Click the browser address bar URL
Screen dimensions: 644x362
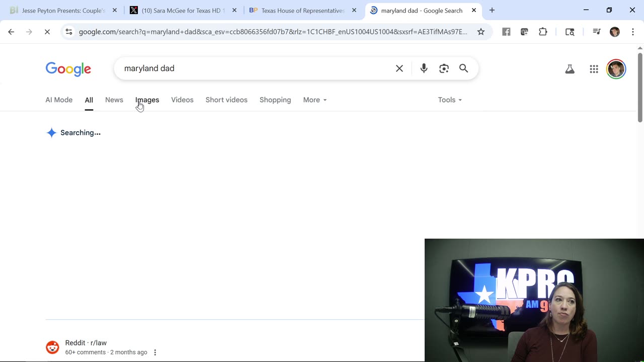coord(273,32)
